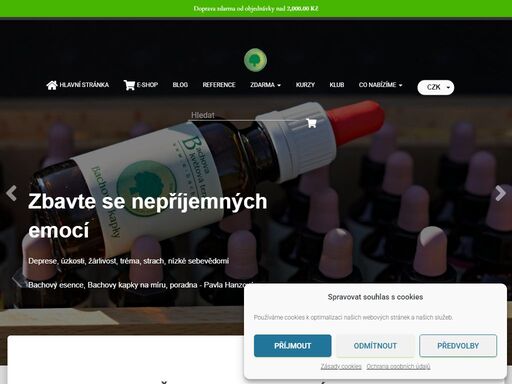Open the BLOG page
The height and width of the screenshot is (384, 512).
180,85
